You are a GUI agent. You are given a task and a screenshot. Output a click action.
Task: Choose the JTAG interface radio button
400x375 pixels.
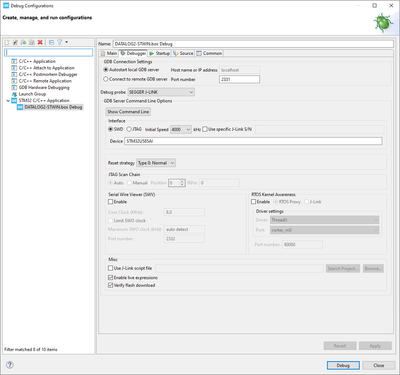coord(129,129)
